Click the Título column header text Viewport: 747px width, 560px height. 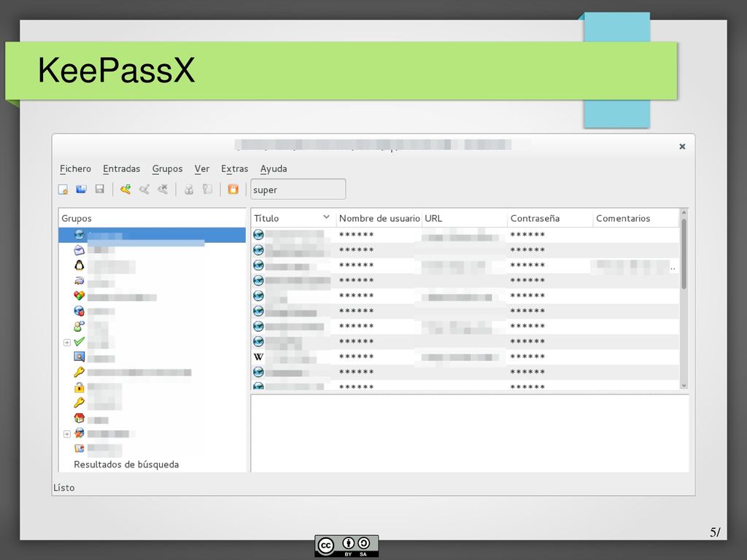coord(266,218)
